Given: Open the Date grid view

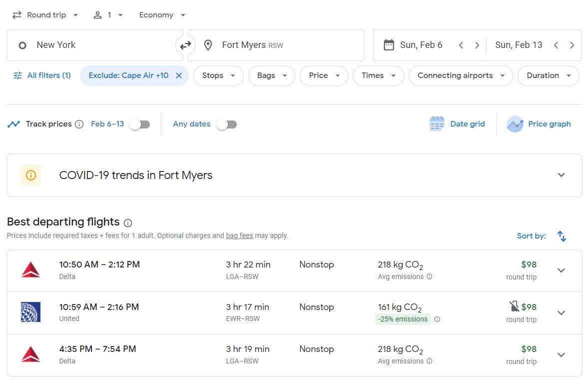Looking at the screenshot, I should coord(458,124).
